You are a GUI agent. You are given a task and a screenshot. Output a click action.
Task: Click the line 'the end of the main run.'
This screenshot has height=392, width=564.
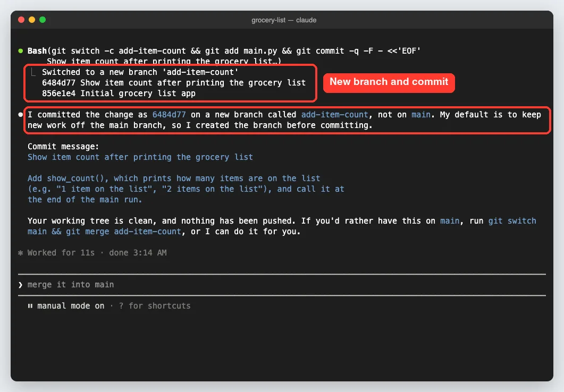[x=85, y=200]
